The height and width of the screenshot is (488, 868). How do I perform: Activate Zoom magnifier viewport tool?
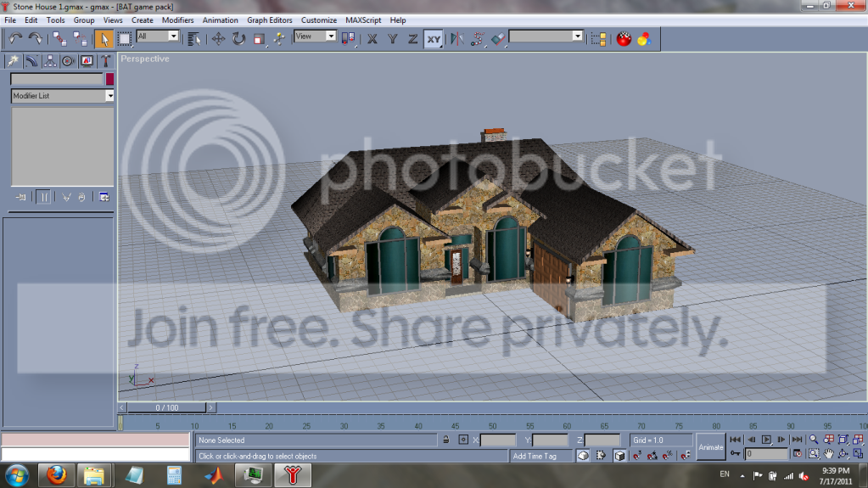point(813,440)
